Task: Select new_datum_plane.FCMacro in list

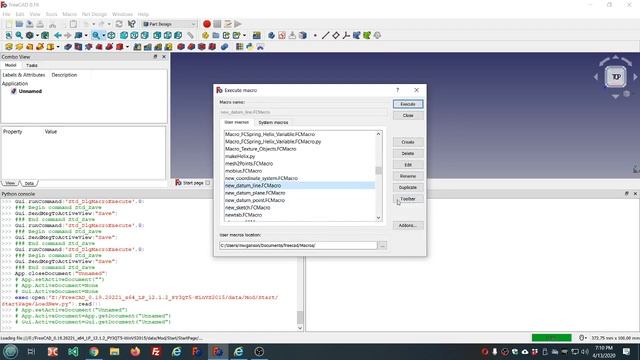Action: pyautogui.click(x=299, y=193)
